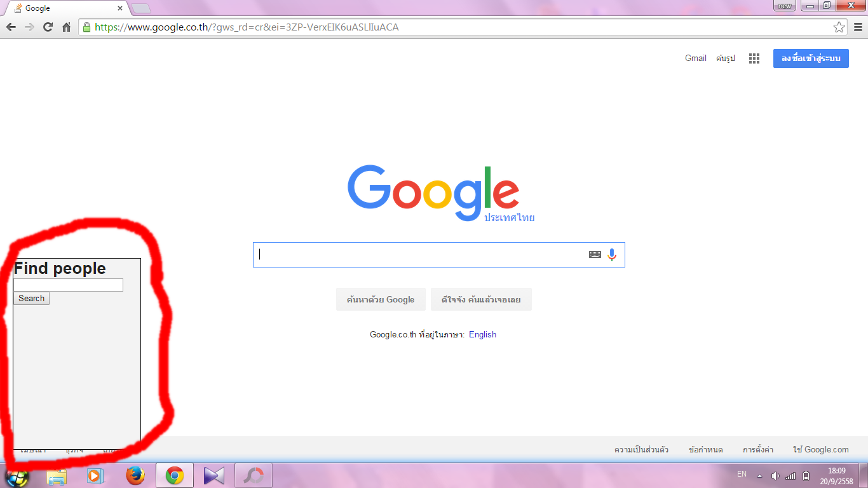Click the Find people heading
This screenshot has height=488, width=868.
pos(60,268)
